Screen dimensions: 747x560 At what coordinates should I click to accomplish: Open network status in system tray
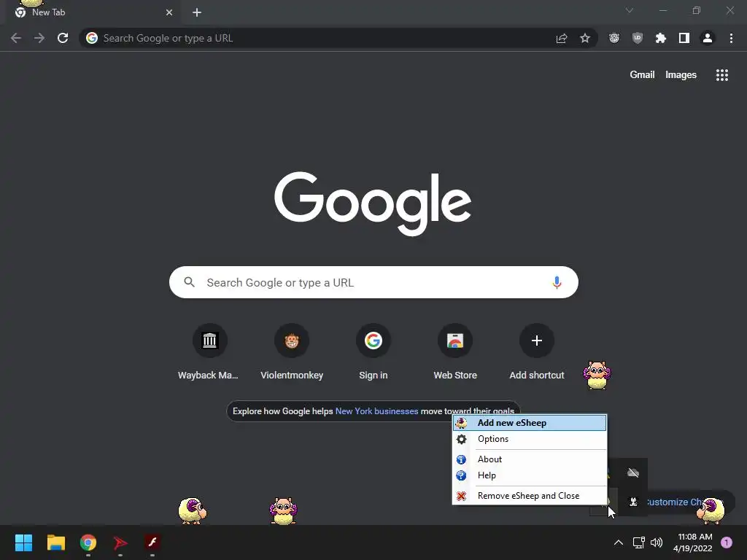pyautogui.click(x=638, y=542)
